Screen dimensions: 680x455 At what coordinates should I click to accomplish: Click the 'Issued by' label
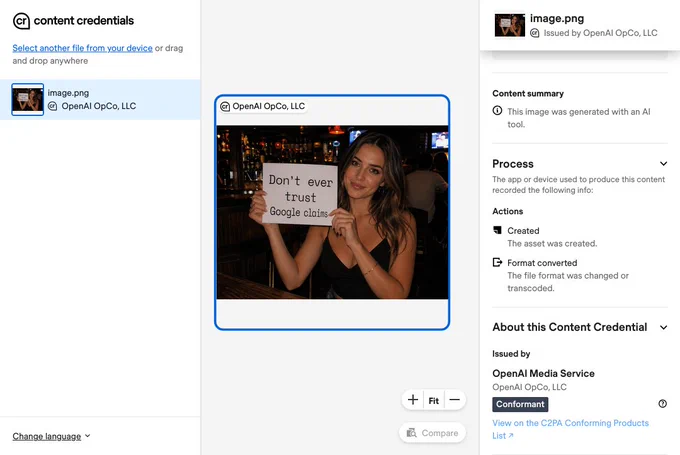[511, 354]
